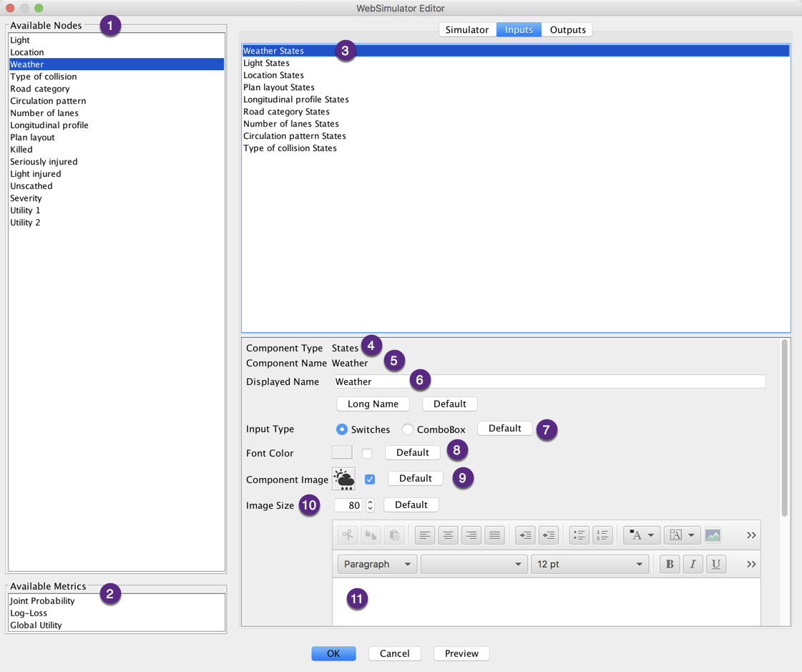Enable the Font Color checkbox
Screen dimensions: 802x672
[x=367, y=454]
